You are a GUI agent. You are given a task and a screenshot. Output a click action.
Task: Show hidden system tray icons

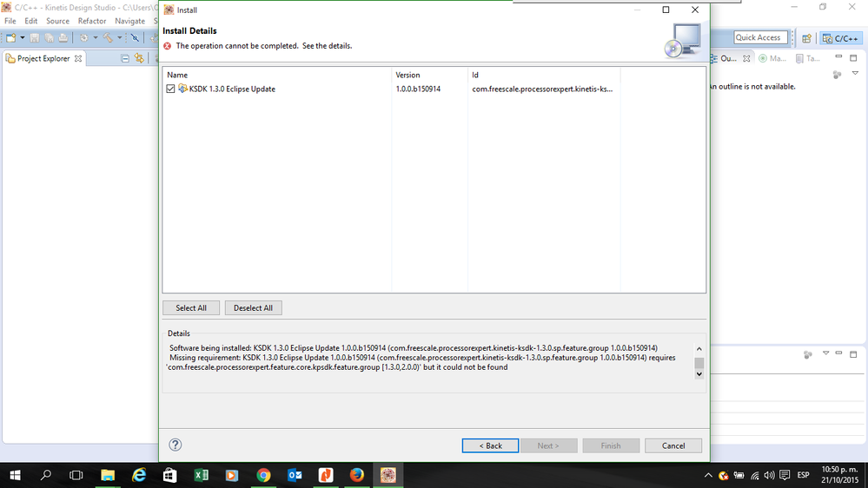pyautogui.click(x=708, y=475)
